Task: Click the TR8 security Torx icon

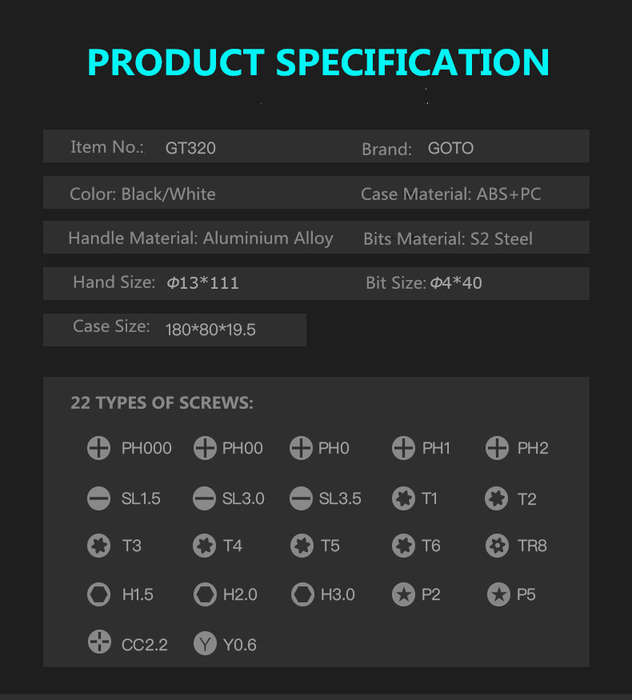Action: click(497, 546)
